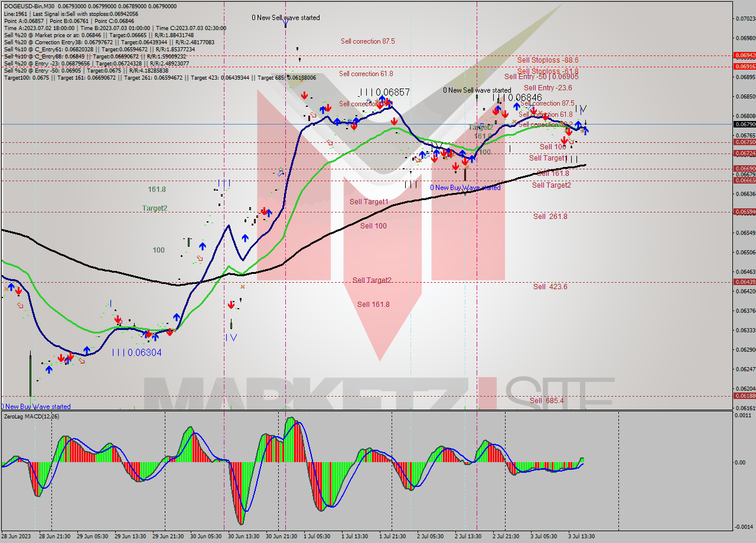Select the 'Target100: 0.0675' targets line
Image resolution: width=756 pixels, height=543 pixels.
pyautogui.click(x=159, y=77)
